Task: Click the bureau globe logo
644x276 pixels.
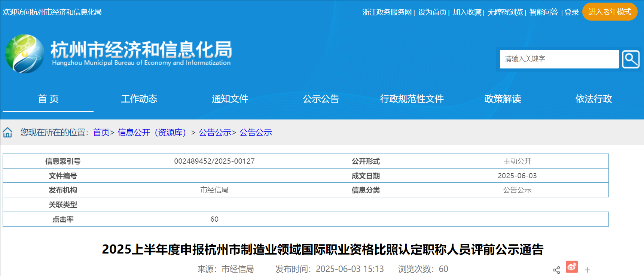Action: [24, 54]
